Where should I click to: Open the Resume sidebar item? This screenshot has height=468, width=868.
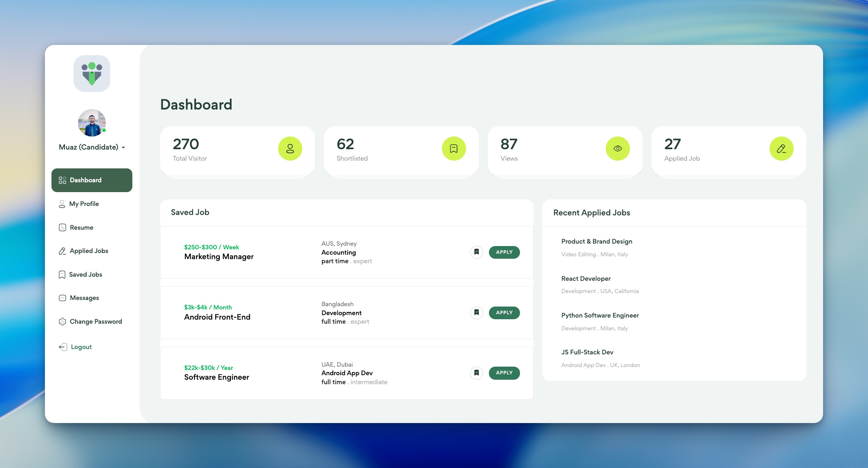coord(81,228)
